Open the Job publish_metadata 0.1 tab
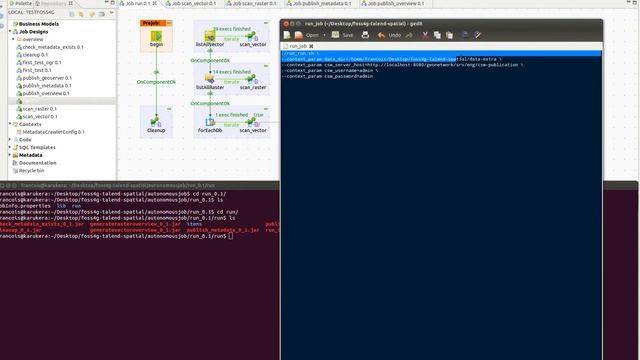640x360 pixels. (x=319, y=3)
